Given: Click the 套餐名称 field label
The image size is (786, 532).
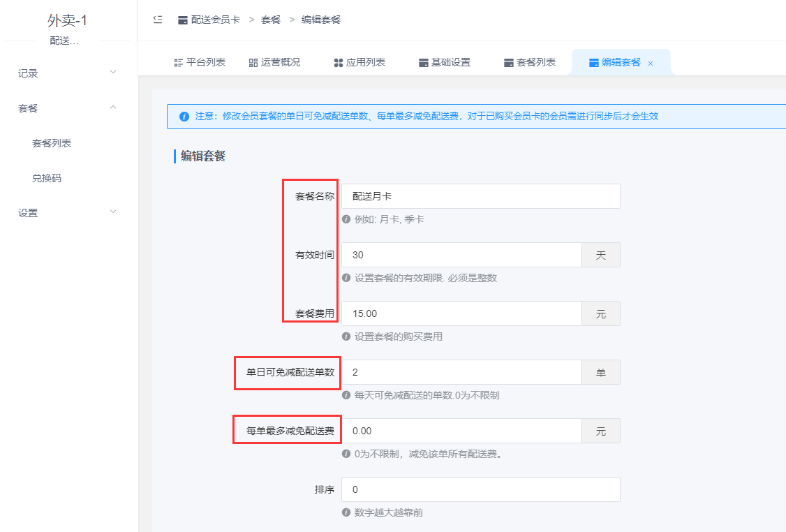Looking at the screenshot, I should pos(314,196).
